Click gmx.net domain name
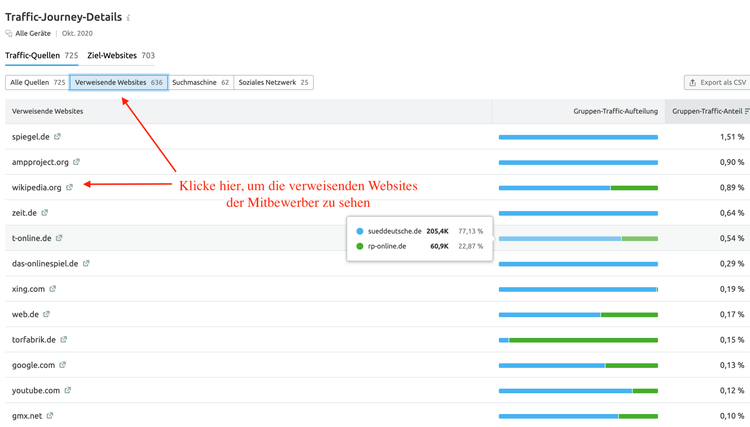Screen dimensions: 750x427 coord(27,416)
